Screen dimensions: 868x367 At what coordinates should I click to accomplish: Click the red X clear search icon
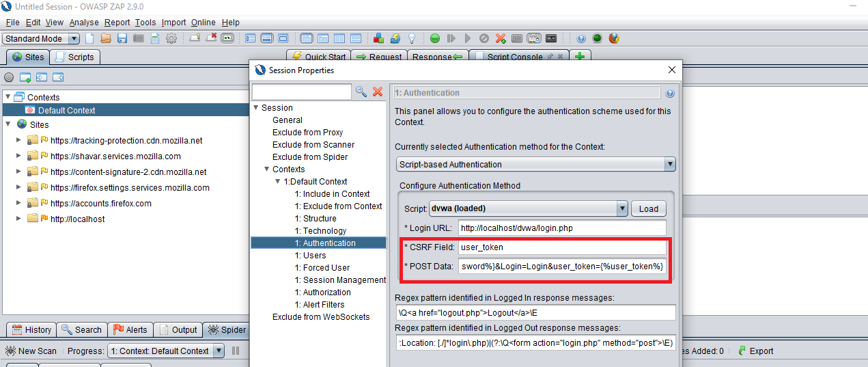[x=378, y=92]
